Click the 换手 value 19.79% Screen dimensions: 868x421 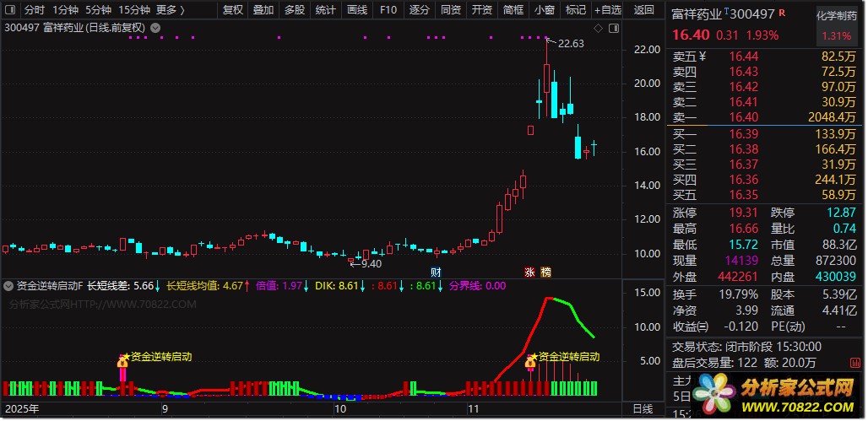[x=739, y=294]
